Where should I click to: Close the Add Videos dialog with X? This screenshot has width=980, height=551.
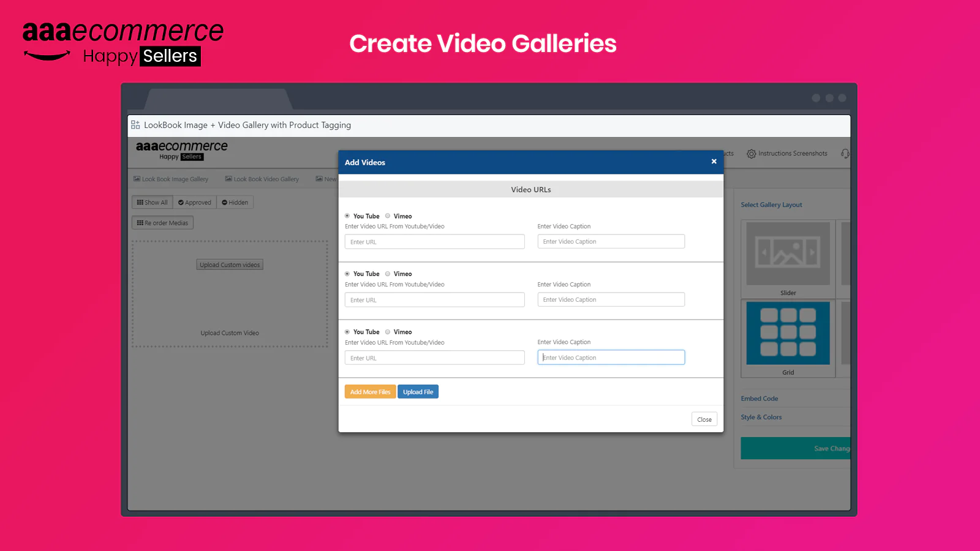[714, 162]
